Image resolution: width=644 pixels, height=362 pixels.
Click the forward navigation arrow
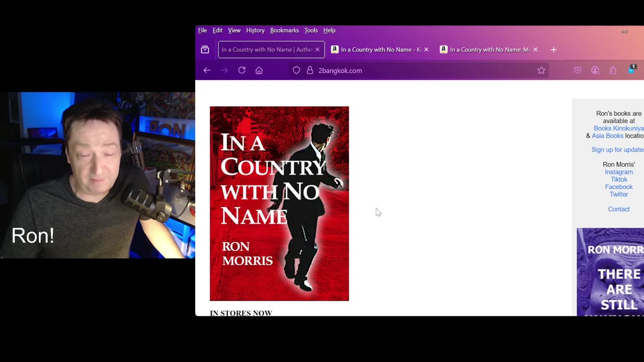point(224,70)
